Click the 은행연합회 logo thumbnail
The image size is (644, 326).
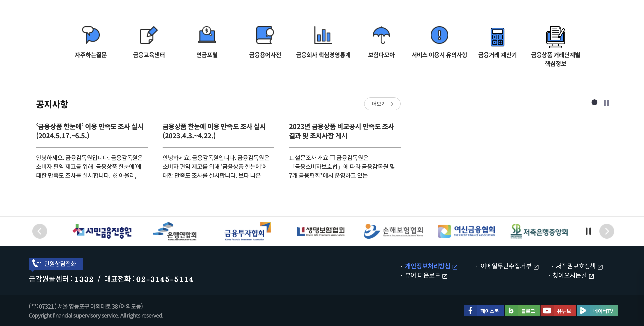point(175,231)
